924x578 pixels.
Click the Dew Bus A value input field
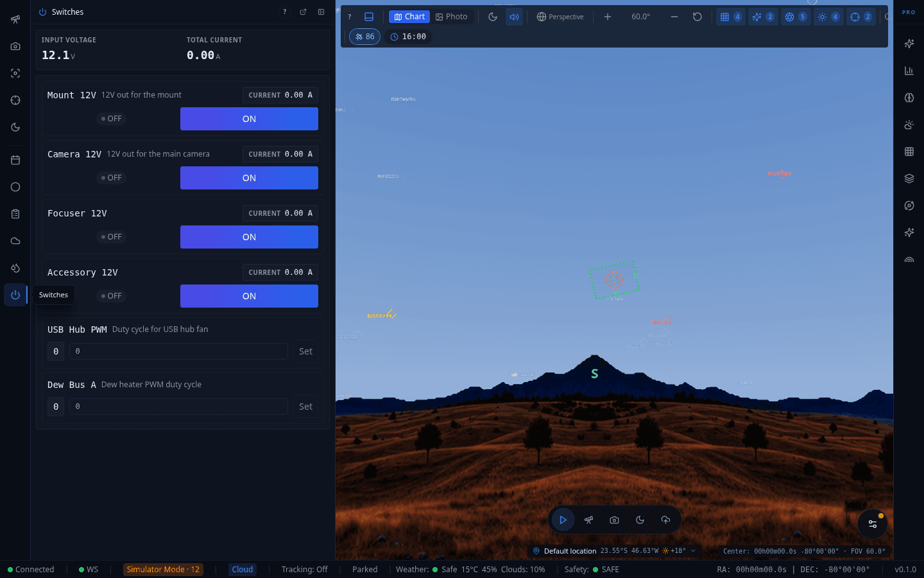(x=178, y=407)
